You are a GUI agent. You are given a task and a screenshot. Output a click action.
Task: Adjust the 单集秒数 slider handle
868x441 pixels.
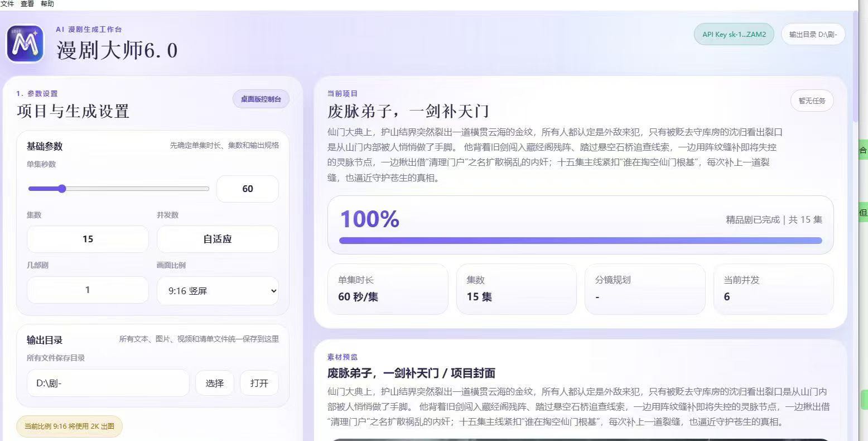(x=62, y=189)
